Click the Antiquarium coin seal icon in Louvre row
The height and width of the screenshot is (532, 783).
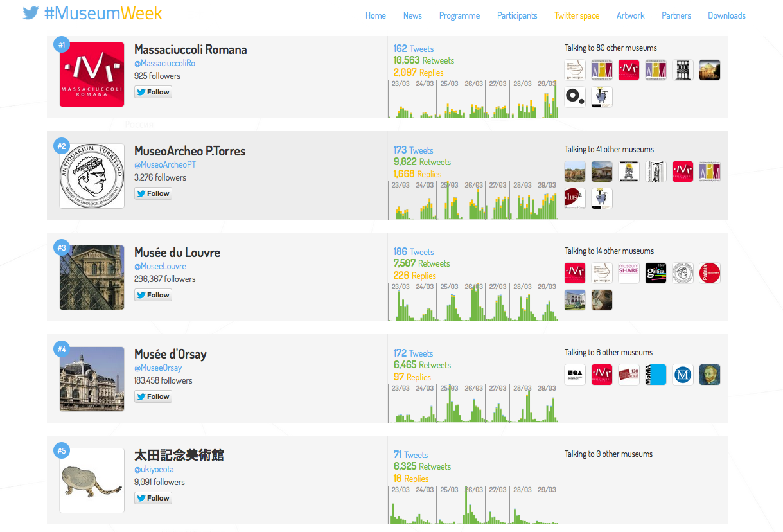683,273
